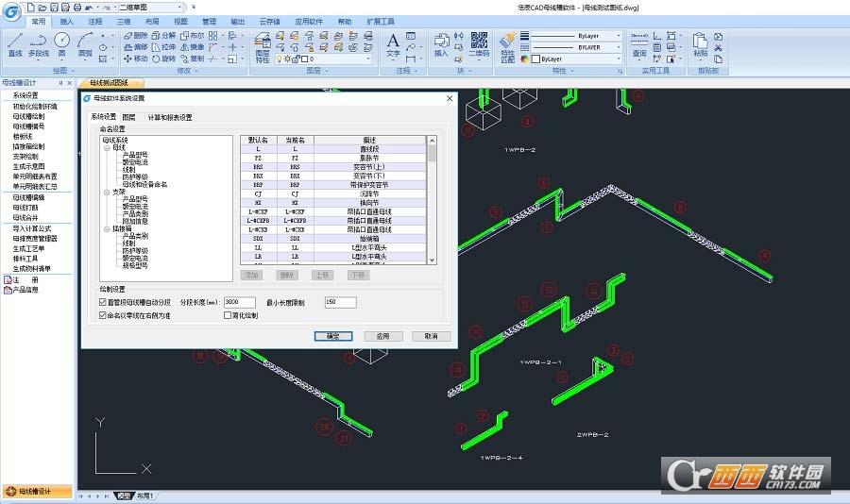
Task: Switch to the 注释 ribbon tab
Action: click(94, 22)
